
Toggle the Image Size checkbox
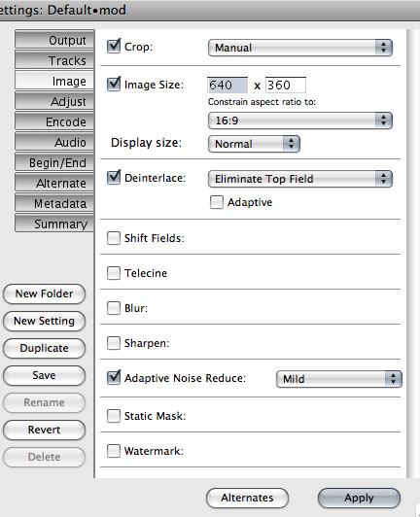[x=114, y=85]
